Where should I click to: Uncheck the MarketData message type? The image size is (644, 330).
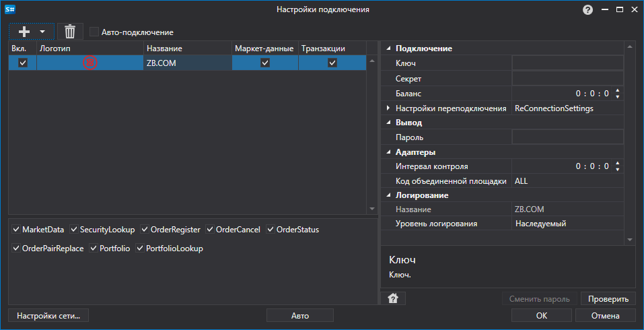16,230
